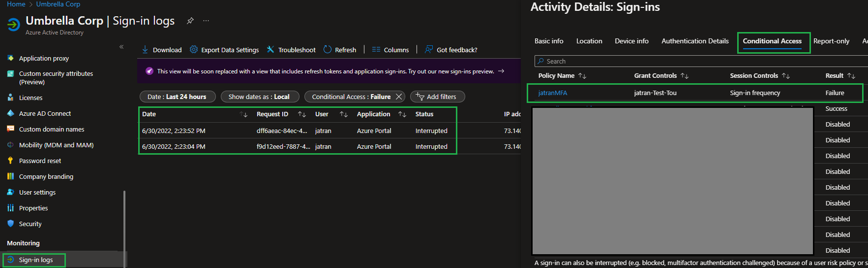Open Sign-in logs under Monitoring
Viewport: 868px width, 268px height.
coord(36,260)
